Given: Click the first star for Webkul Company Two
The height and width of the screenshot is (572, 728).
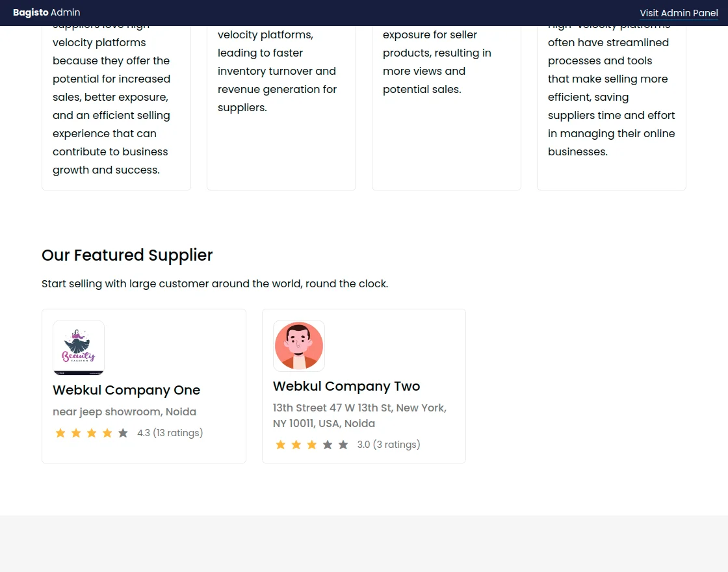Looking at the screenshot, I should [280, 445].
